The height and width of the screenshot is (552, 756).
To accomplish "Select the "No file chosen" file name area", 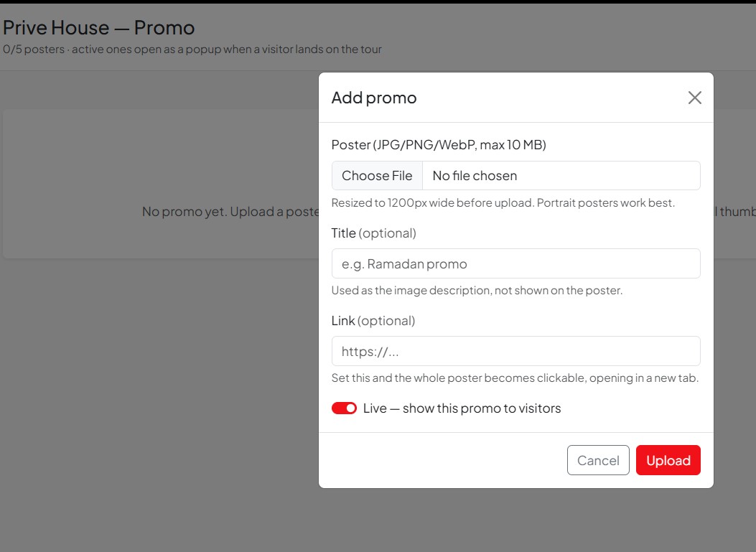I will pos(475,175).
